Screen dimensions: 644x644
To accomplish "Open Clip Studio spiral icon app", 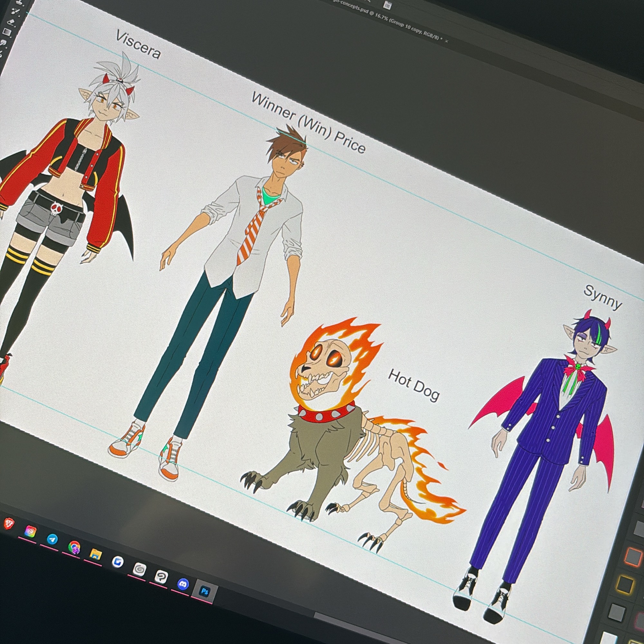I will coord(139,570).
